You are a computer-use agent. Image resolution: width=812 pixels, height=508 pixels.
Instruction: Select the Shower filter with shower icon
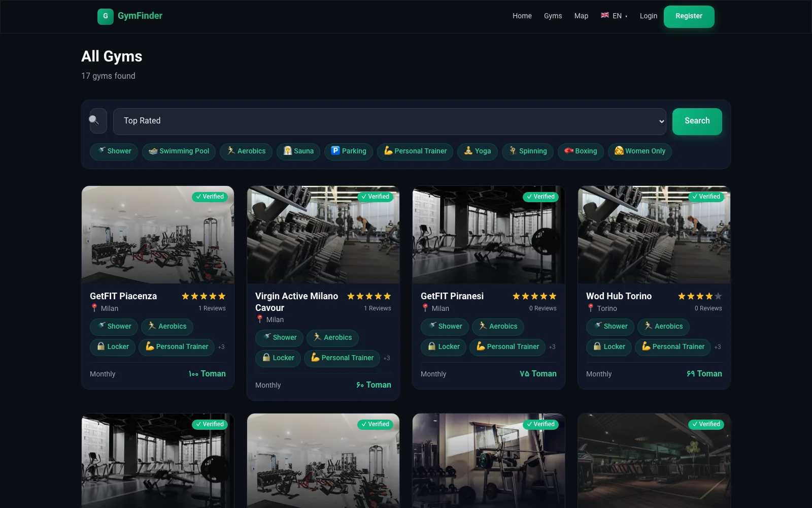pyautogui.click(x=114, y=151)
